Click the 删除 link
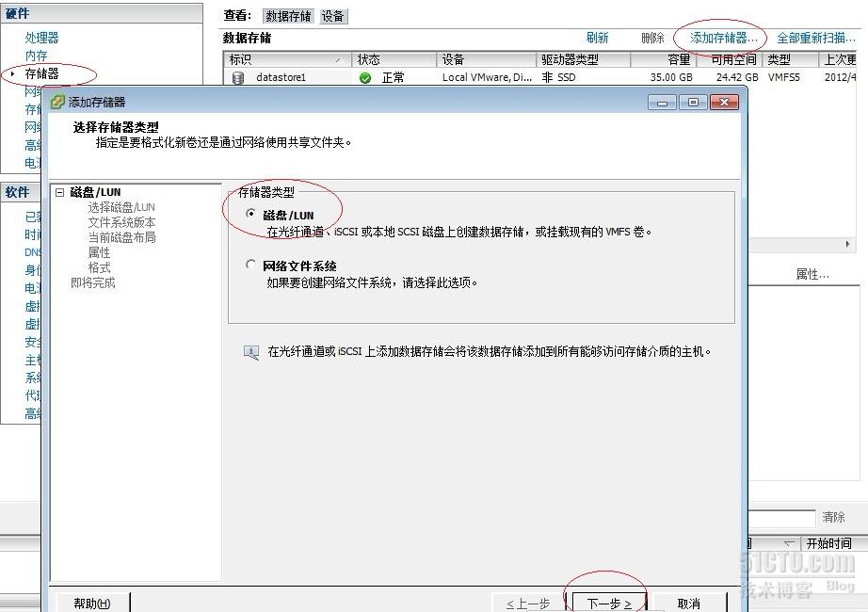868x612 pixels. point(652,38)
